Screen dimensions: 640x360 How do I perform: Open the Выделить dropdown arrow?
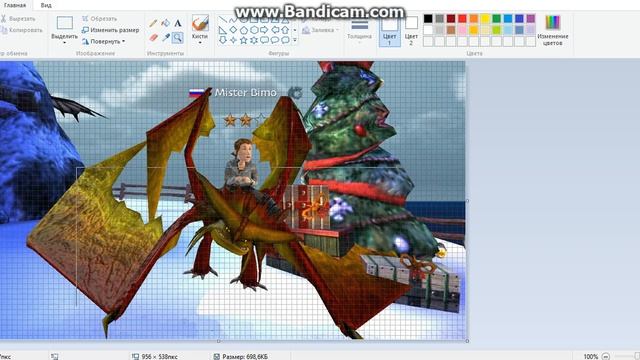[64, 43]
